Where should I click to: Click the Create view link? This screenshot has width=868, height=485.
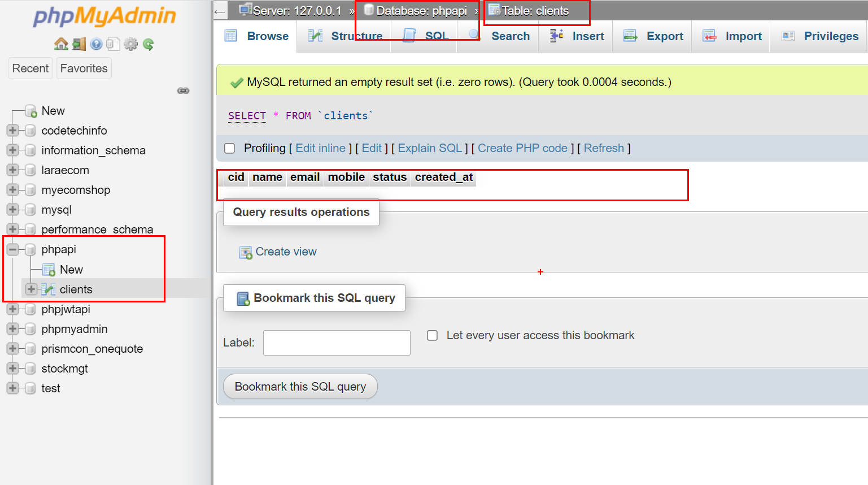click(286, 252)
